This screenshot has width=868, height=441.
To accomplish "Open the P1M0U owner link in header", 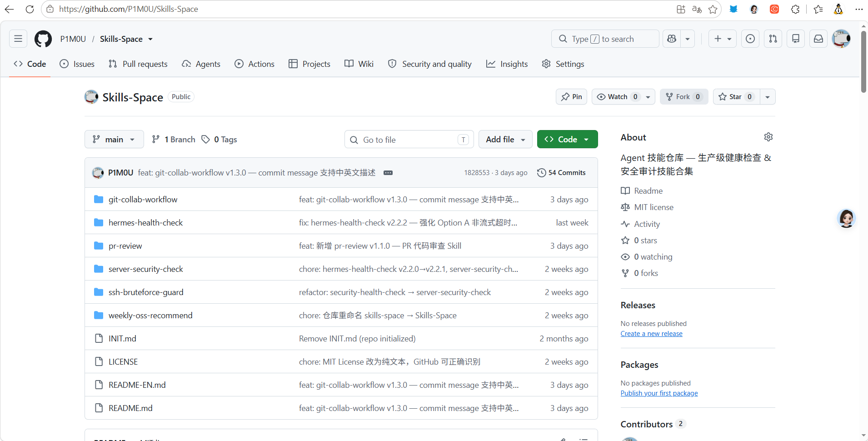I will [x=73, y=39].
